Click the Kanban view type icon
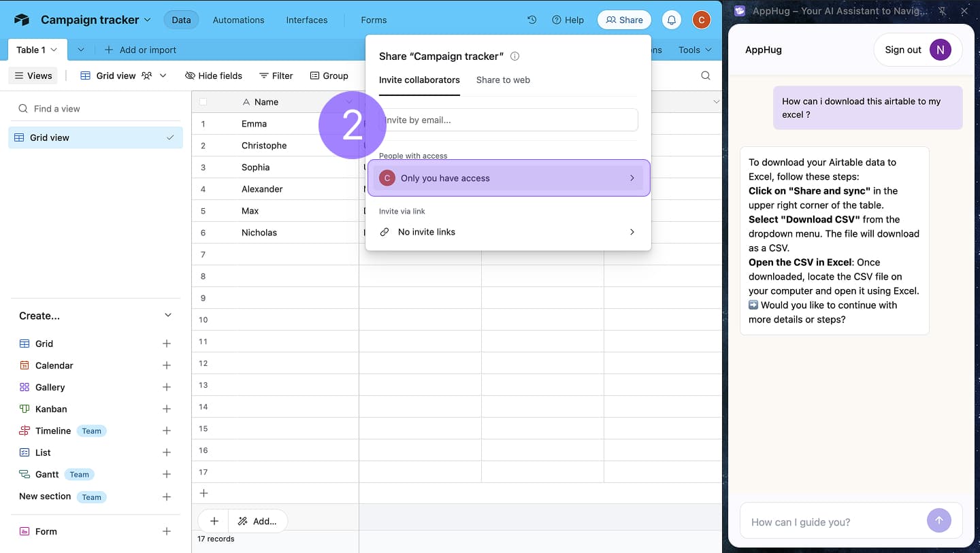This screenshot has width=980, height=553. [x=24, y=409]
